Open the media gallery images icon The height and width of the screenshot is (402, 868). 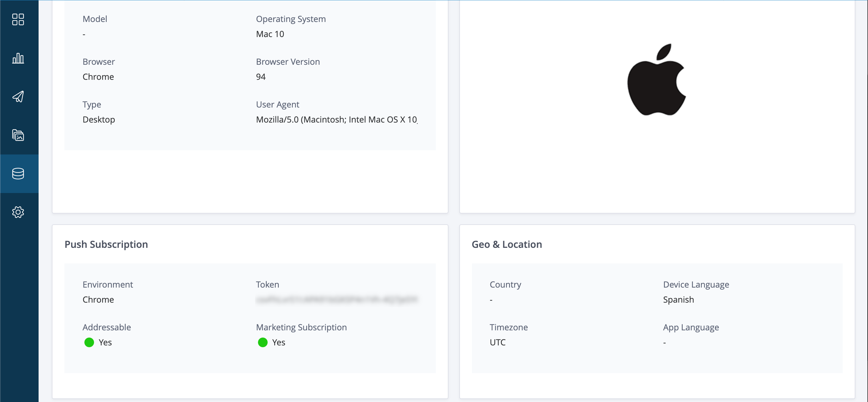tap(18, 135)
